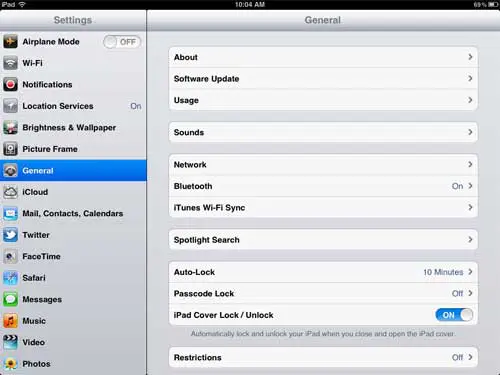Tap the Location Services On row
The width and height of the screenshot is (500, 375).
(73, 106)
